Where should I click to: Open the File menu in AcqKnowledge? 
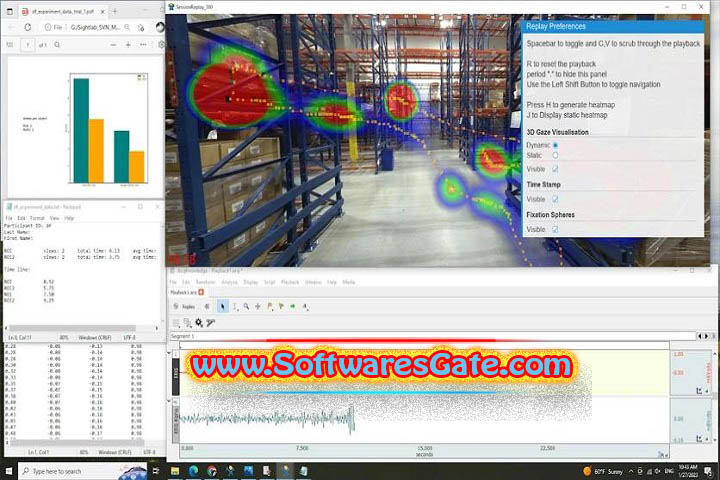[x=173, y=282]
